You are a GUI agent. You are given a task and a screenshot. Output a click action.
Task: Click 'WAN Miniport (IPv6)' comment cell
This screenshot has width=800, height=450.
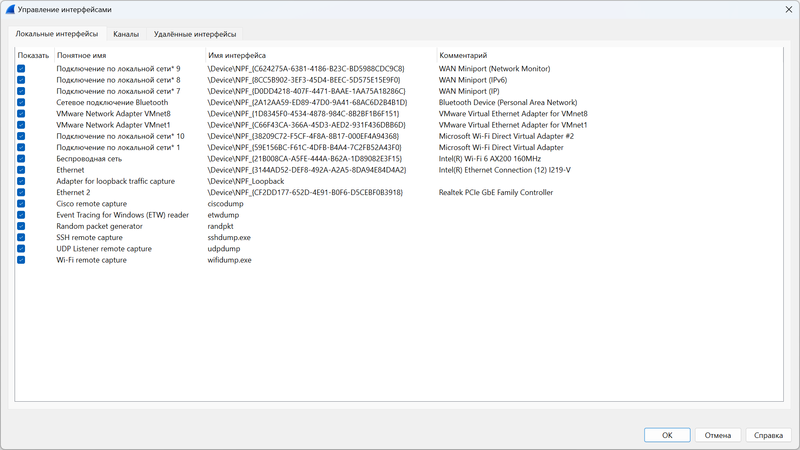click(473, 80)
